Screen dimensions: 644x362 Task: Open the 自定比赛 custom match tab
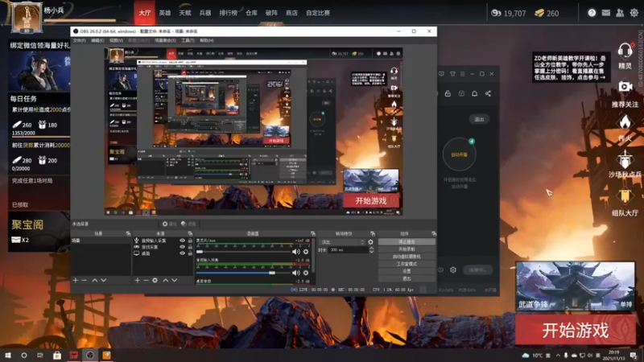click(318, 13)
